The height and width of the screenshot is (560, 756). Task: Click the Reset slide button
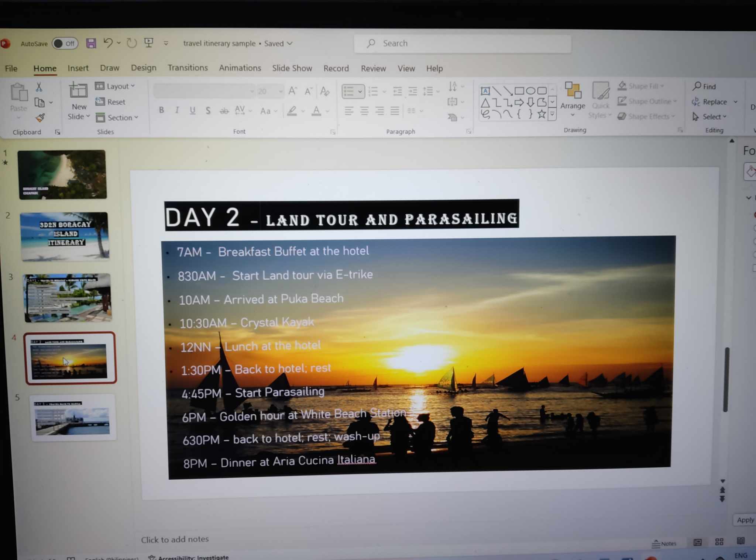click(111, 102)
